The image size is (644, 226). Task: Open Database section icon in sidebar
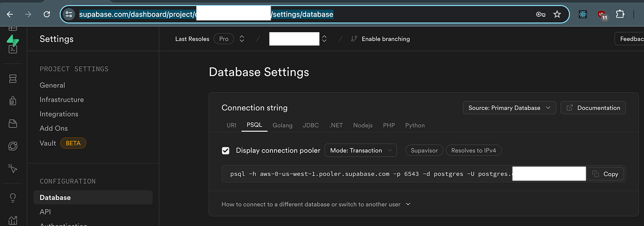[x=13, y=79]
